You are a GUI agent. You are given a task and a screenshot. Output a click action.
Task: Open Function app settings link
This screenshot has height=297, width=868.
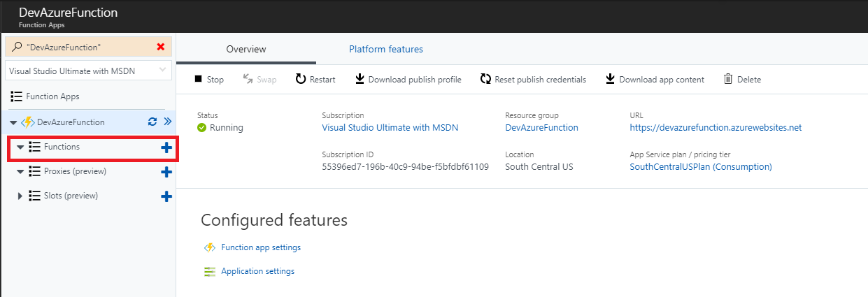261,247
